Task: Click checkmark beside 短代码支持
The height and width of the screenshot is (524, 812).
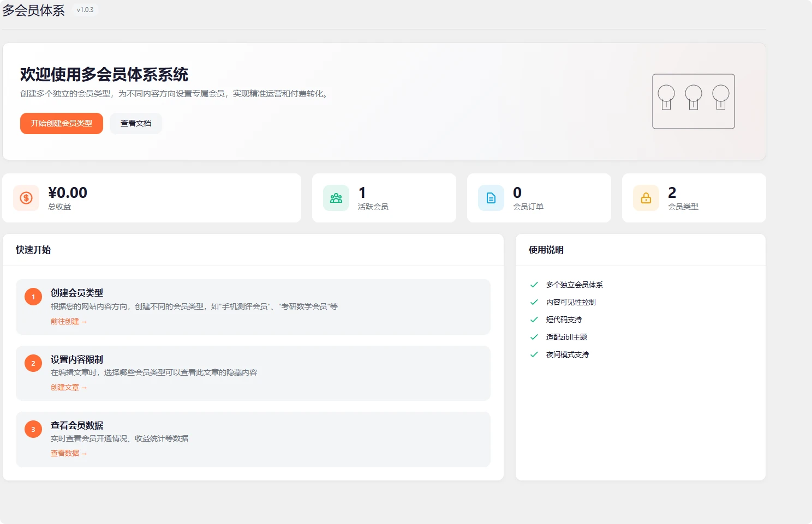Action: click(533, 319)
